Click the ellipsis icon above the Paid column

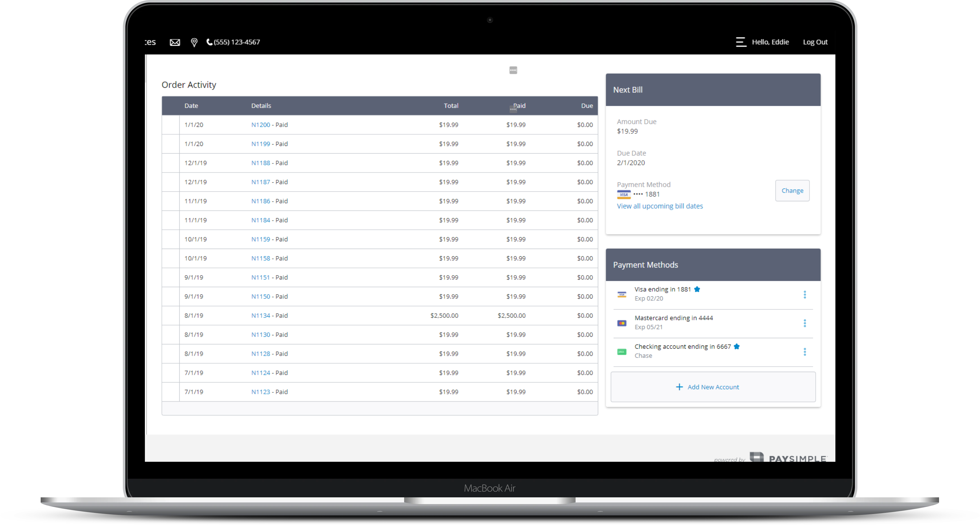513,70
